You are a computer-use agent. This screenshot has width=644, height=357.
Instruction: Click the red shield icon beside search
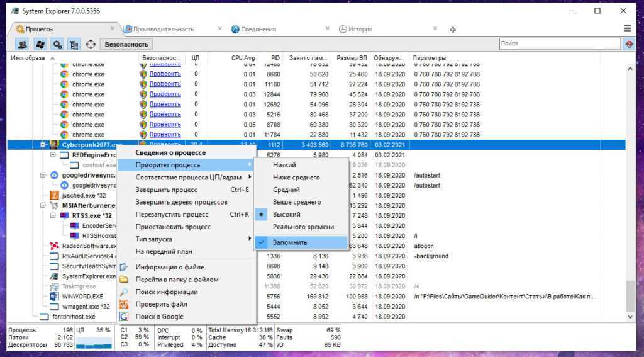click(x=629, y=44)
